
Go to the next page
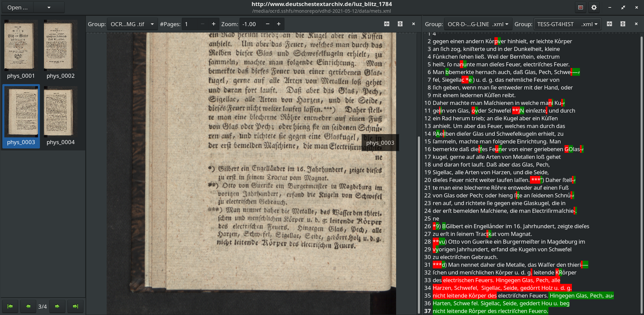pos(57,306)
